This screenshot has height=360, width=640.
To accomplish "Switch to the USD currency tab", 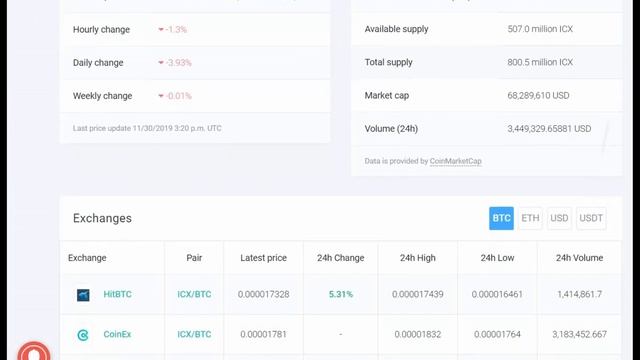I will [x=559, y=218].
